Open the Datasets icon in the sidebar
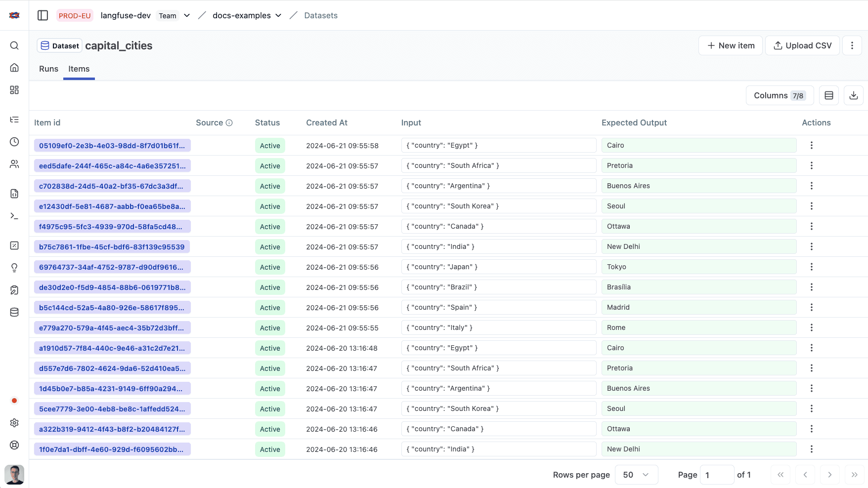 (14, 312)
